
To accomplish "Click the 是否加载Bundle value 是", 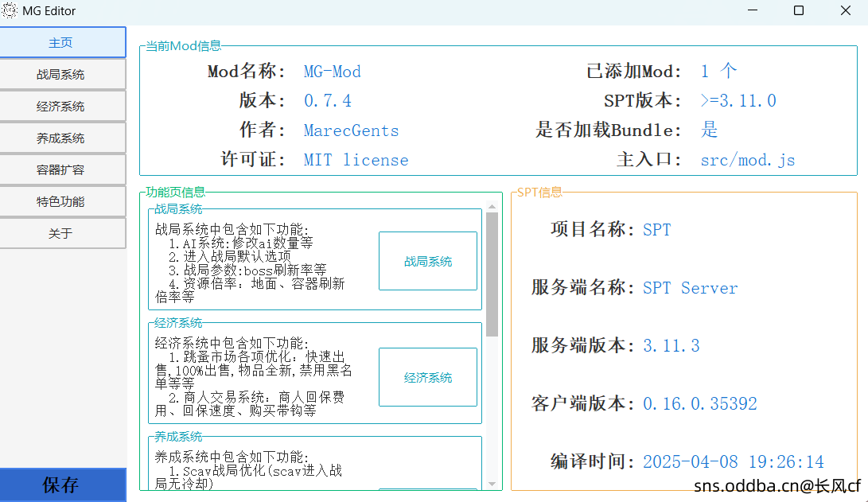I will pos(709,130).
